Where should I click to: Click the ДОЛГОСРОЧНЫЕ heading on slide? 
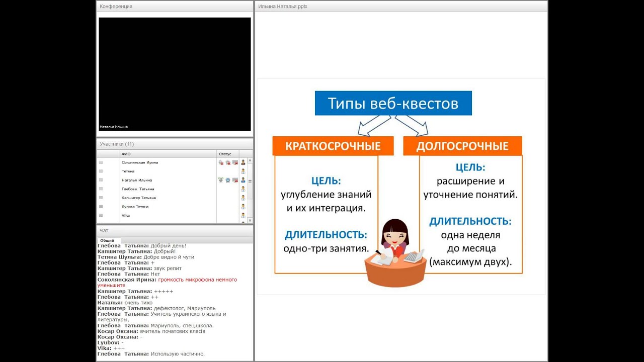[462, 146]
